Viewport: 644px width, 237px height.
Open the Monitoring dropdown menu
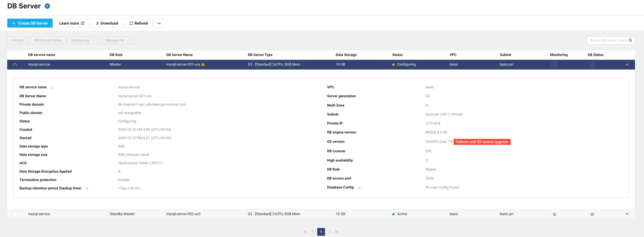[83, 40]
